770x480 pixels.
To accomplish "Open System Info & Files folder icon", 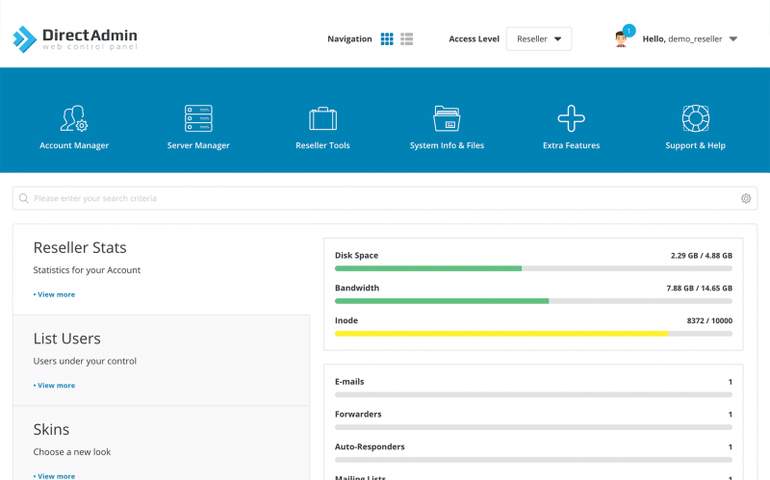I will click(447, 118).
